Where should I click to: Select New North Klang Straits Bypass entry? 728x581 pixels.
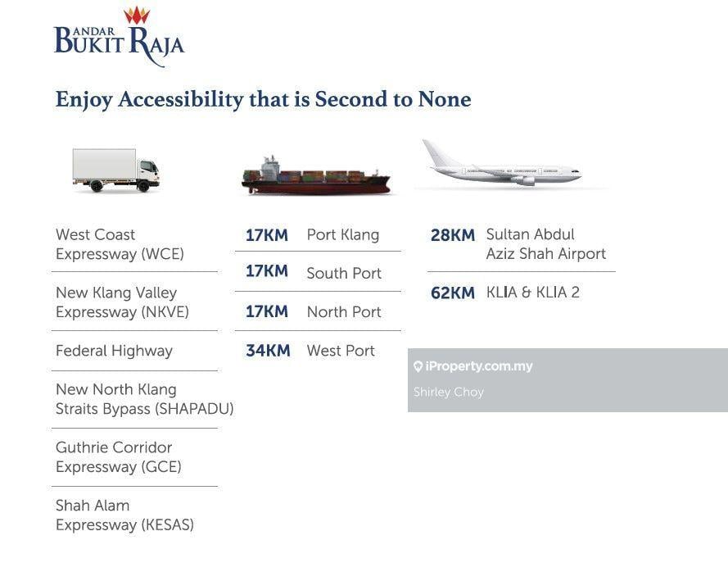tap(144, 399)
